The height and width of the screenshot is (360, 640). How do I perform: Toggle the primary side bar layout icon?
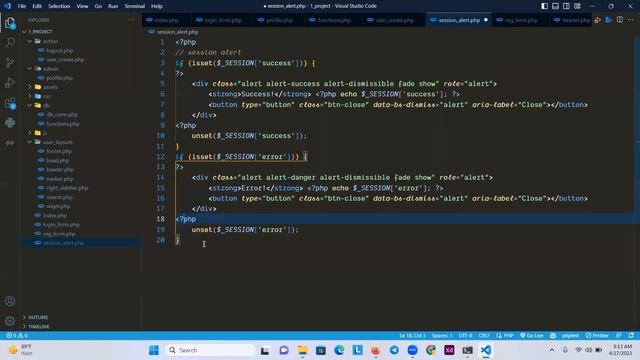coord(544,6)
